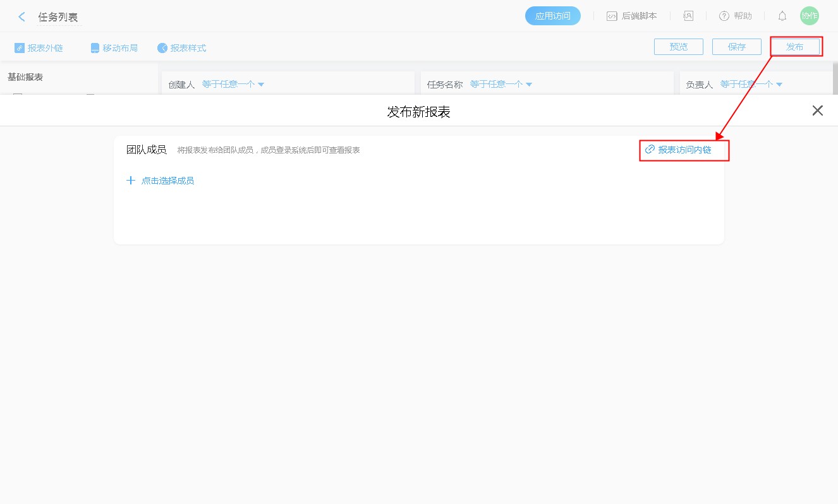Open the 报表样式 report style icon
The width and height of the screenshot is (838, 504).
point(162,48)
